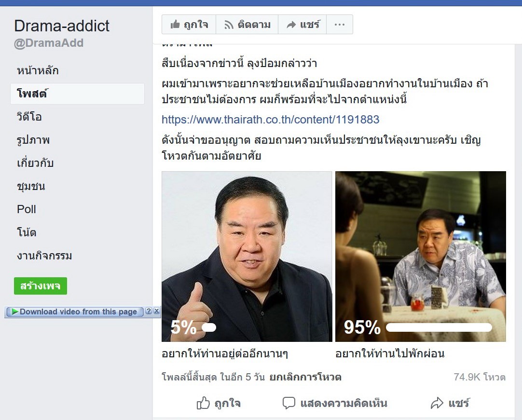Click the play icon in download video bar
Viewport: 522px width, 420px height.
14,312
